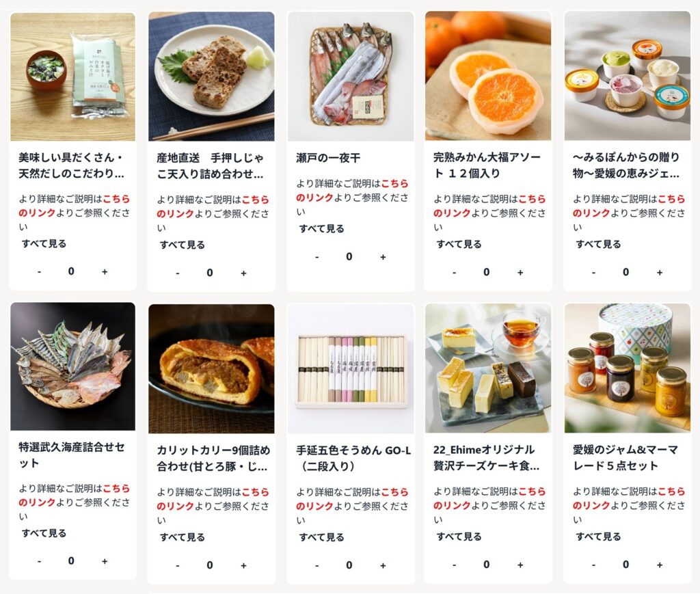Follow the red link for カリットカリー9個詰め合わせ

pos(213,499)
